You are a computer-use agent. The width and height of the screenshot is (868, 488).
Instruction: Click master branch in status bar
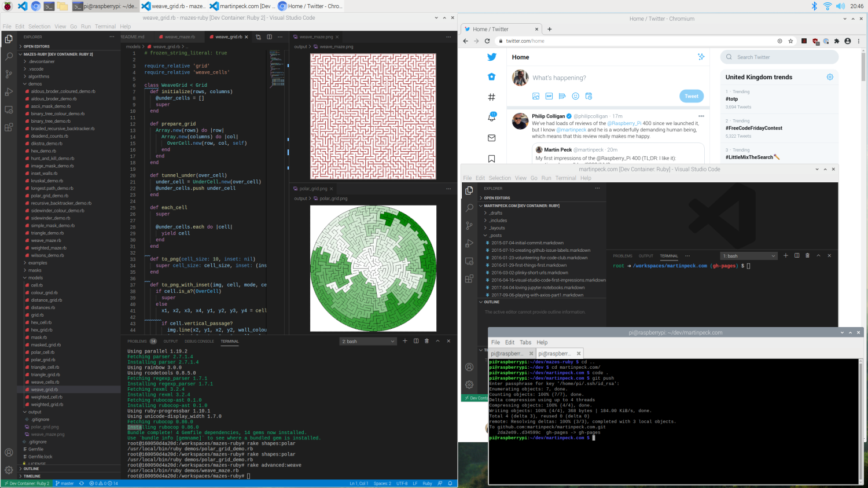point(65,483)
